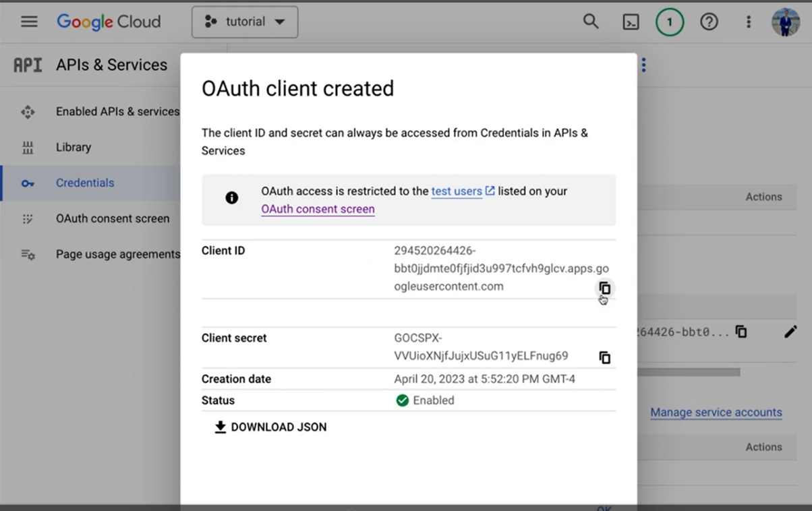Open the hamburger navigation menu

point(29,22)
